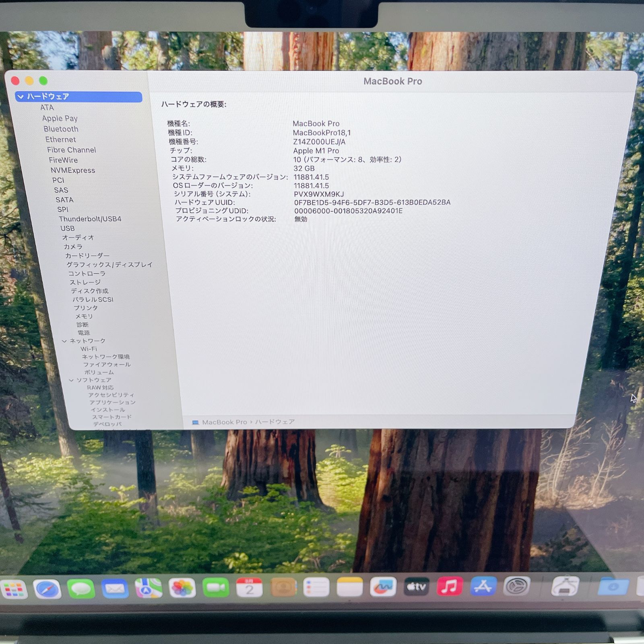The height and width of the screenshot is (644, 644).
Task: Select ファイアウォール under ネットワーク
Action: coord(107,365)
